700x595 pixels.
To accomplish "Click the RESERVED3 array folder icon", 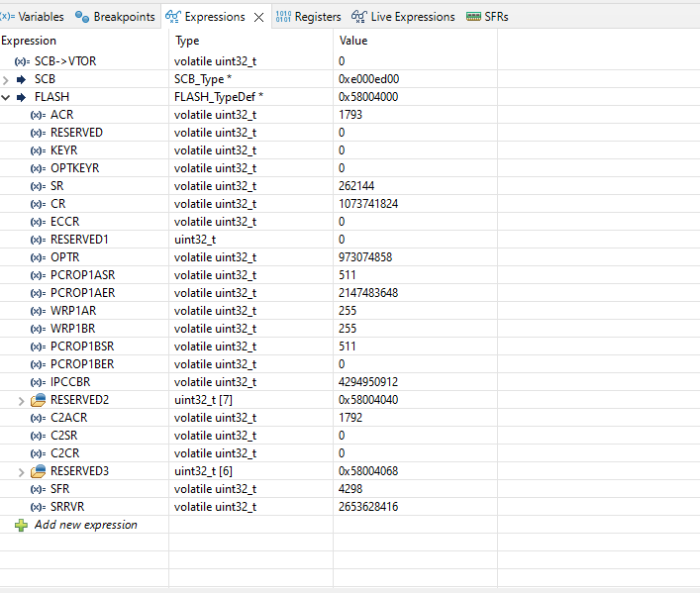I will pyautogui.click(x=38, y=471).
